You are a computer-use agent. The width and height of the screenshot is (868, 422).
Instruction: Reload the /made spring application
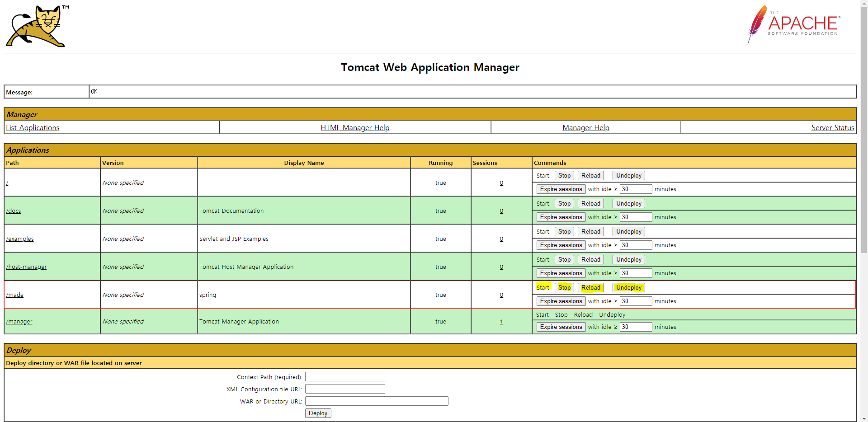click(591, 288)
